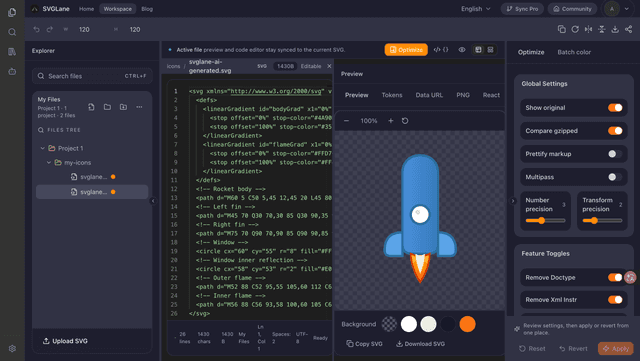Click the curly braces icon beside Optimize
The width and height of the screenshot is (640, 361).
pyautogui.click(x=446, y=49)
